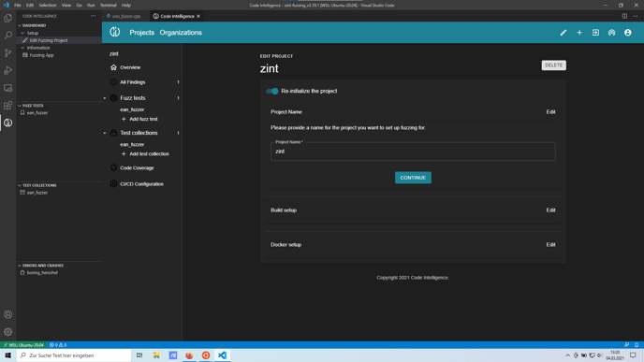Viewport: 644px width, 362px height.
Task: Toggle Re-initialize the project switch
Action: click(x=271, y=91)
